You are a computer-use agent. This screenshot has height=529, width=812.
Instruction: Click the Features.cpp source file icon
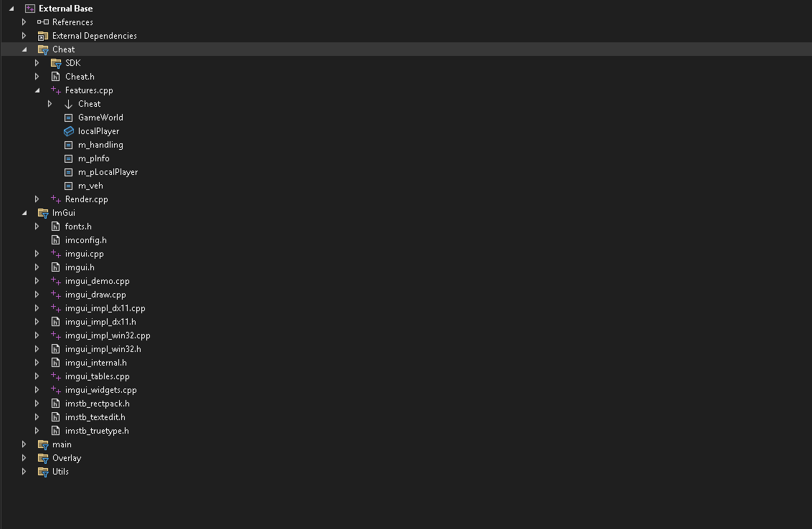(56, 90)
